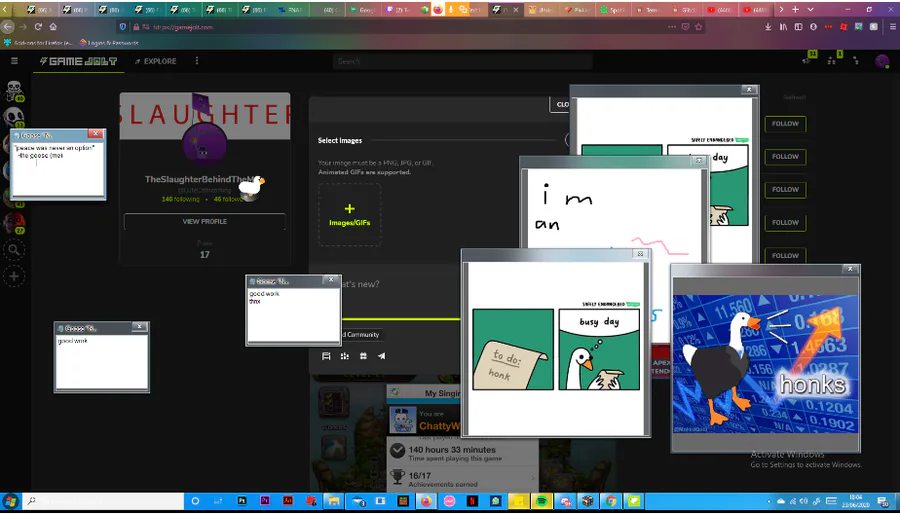Open the Firefox downloads arrow icon
This screenshot has height=514, width=900.
pos(768,26)
